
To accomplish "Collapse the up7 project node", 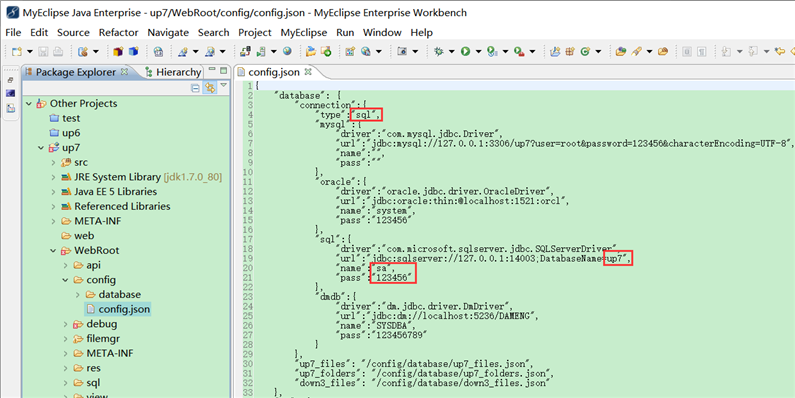I will tap(41, 148).
